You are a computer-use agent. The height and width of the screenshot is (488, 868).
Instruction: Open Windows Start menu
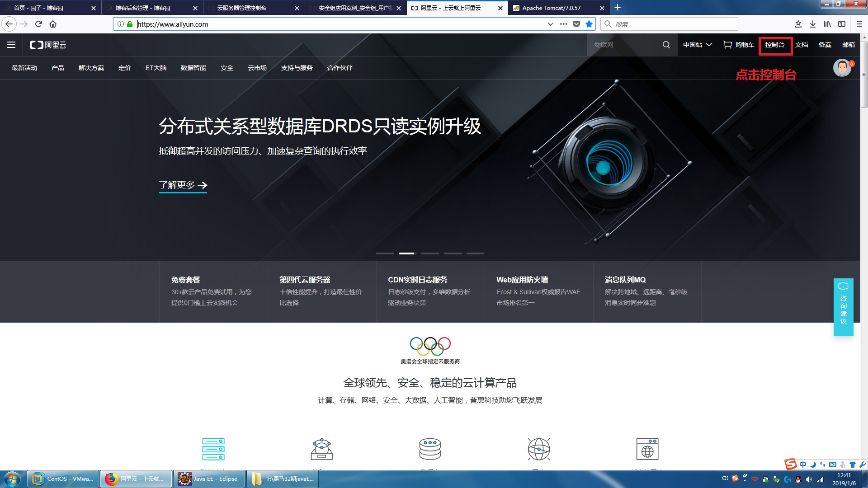(12, 479)
